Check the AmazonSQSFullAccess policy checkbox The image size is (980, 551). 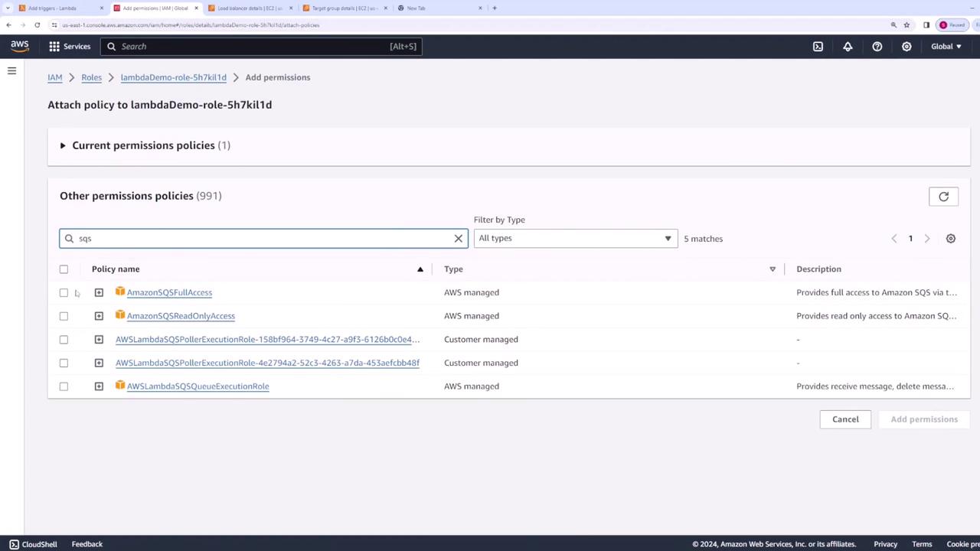[64, 292]
